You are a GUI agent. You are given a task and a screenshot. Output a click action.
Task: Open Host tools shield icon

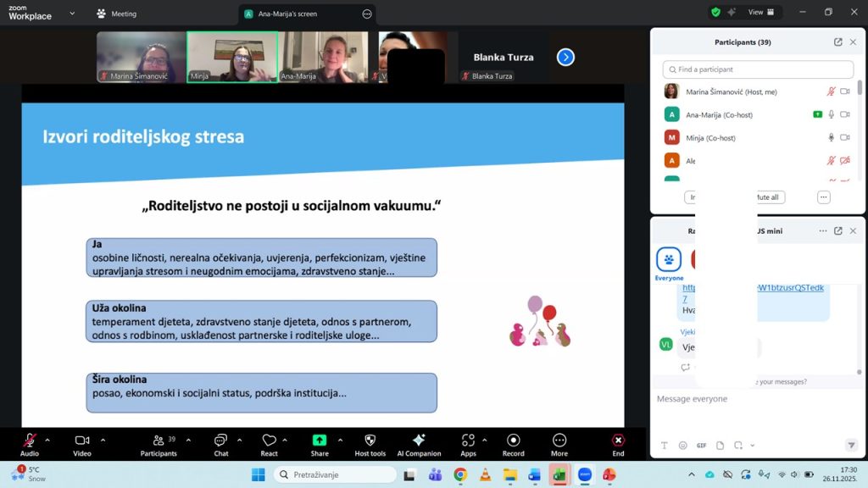coord(370,441)
